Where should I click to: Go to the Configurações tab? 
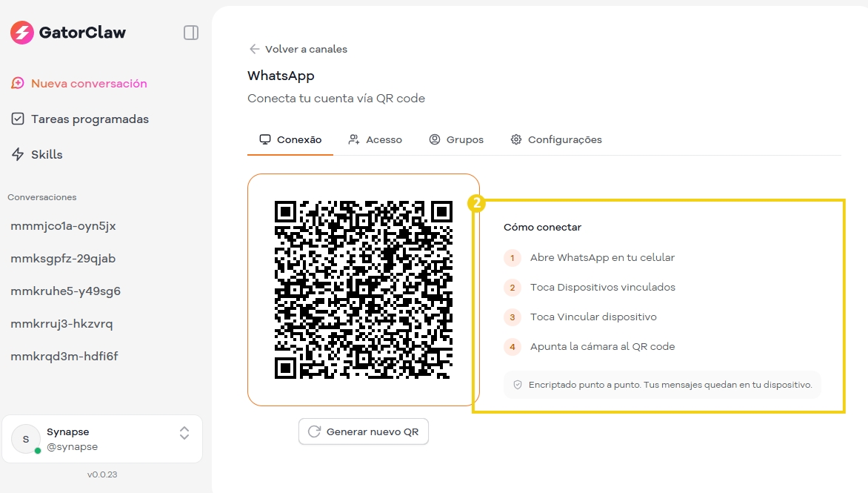click(x=556, y=139)
